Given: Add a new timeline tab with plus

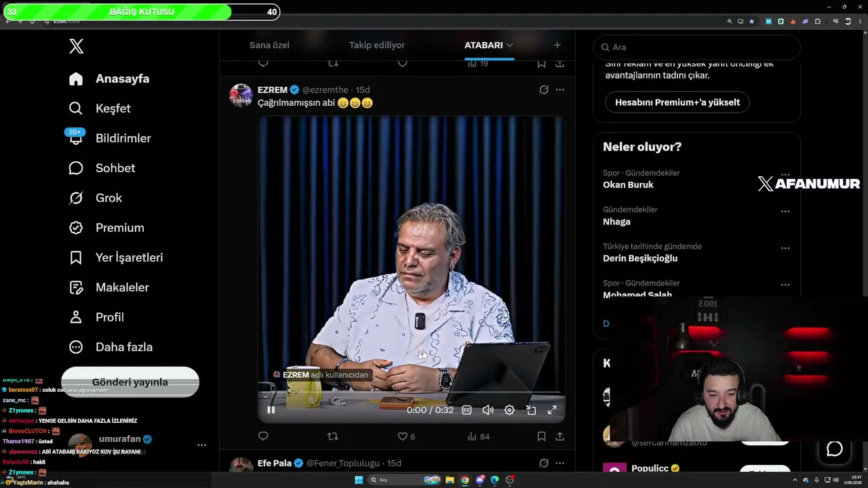Looking at the screenshot, I should tap(557, 45).
